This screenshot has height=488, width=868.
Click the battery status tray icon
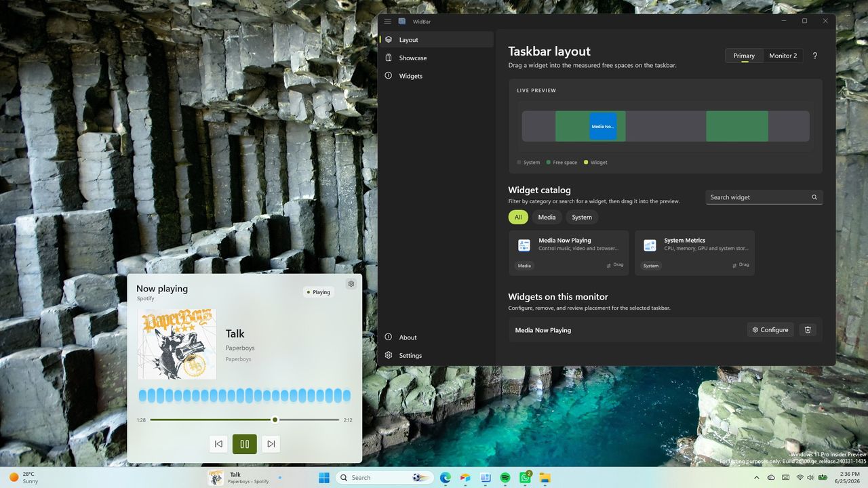click(x=823, y=478)
